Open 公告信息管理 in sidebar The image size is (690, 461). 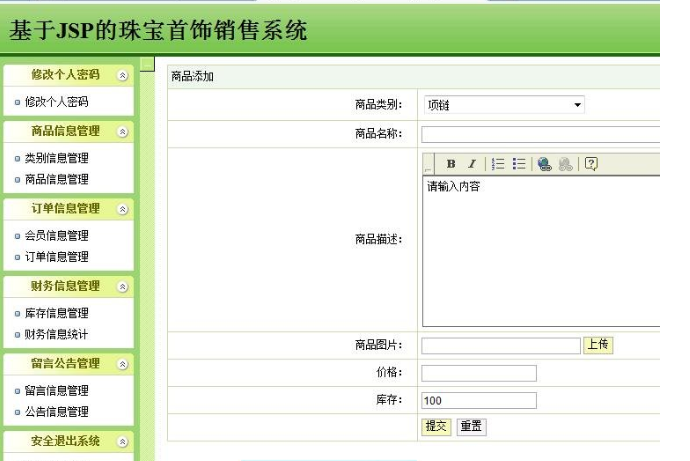56,411
